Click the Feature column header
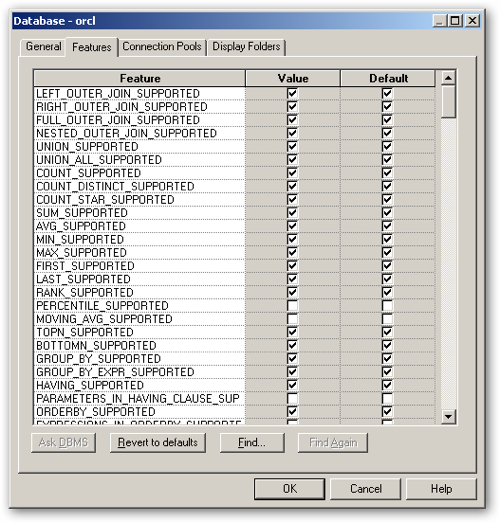Image resolution: width=500 pixels, height=523 pixels. pyautogui.click(x=140, y=78)
